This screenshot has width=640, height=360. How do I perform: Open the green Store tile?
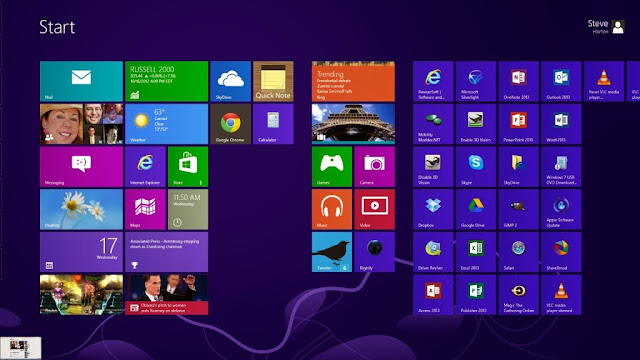(x=188, y=167)
